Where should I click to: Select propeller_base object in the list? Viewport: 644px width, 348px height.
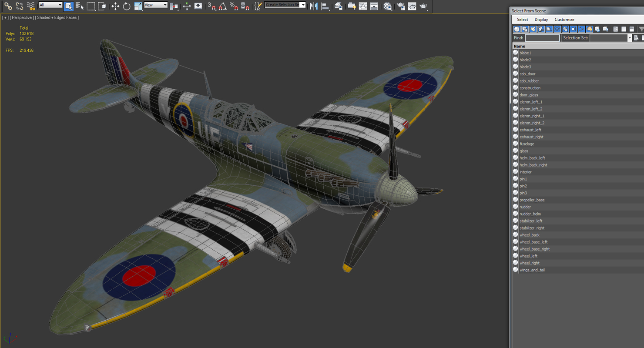click(578, 200)
